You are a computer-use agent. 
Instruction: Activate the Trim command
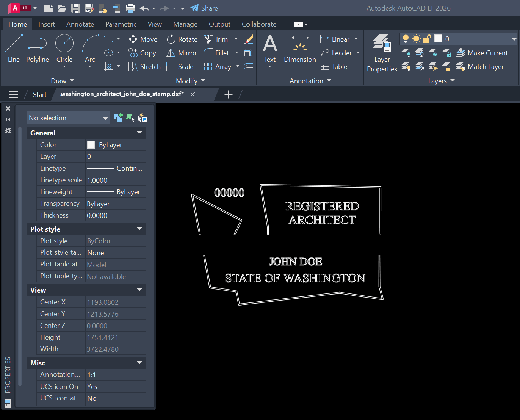[x=216, y=39]
